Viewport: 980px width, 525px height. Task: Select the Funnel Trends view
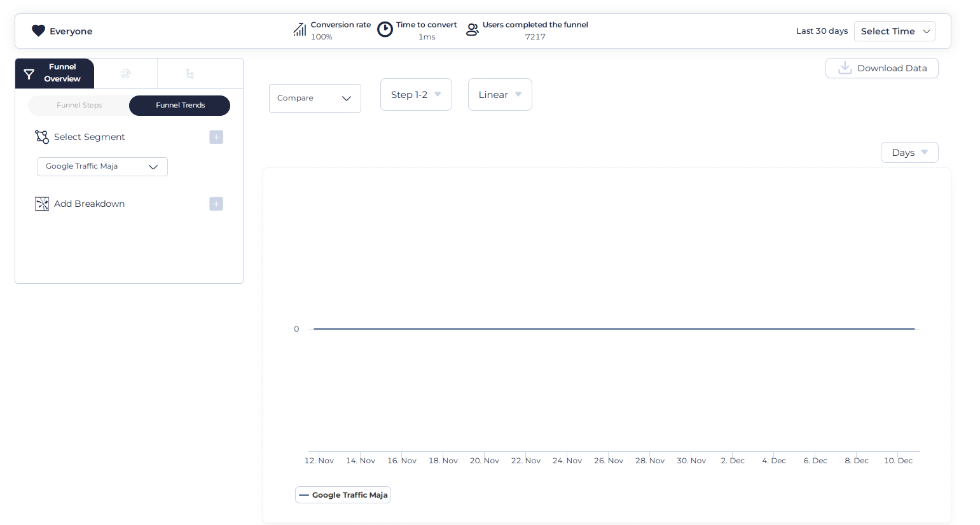tap(180, 106)
